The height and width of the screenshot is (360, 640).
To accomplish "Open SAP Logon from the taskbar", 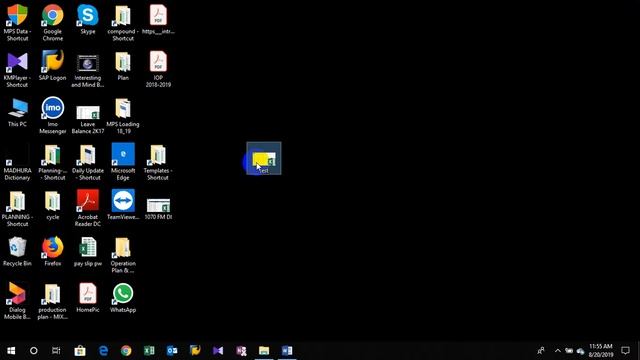I will point(195,351).
